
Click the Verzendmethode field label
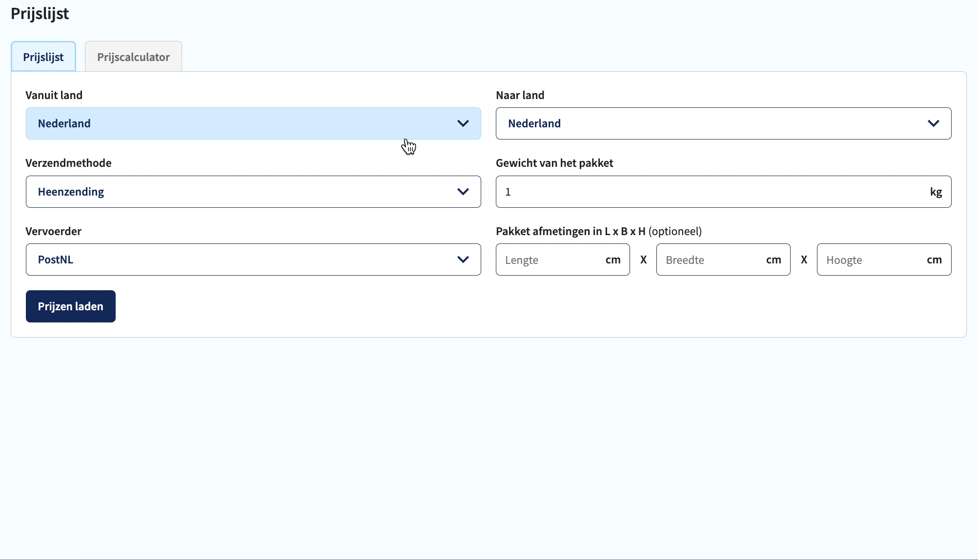click(68, 163)
